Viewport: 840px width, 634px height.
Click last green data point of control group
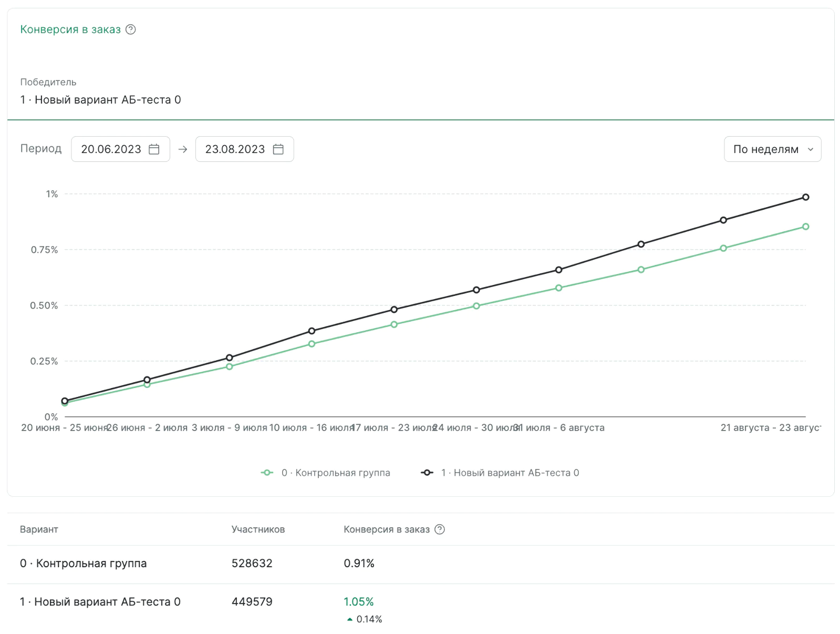click(x=805, y=227)
